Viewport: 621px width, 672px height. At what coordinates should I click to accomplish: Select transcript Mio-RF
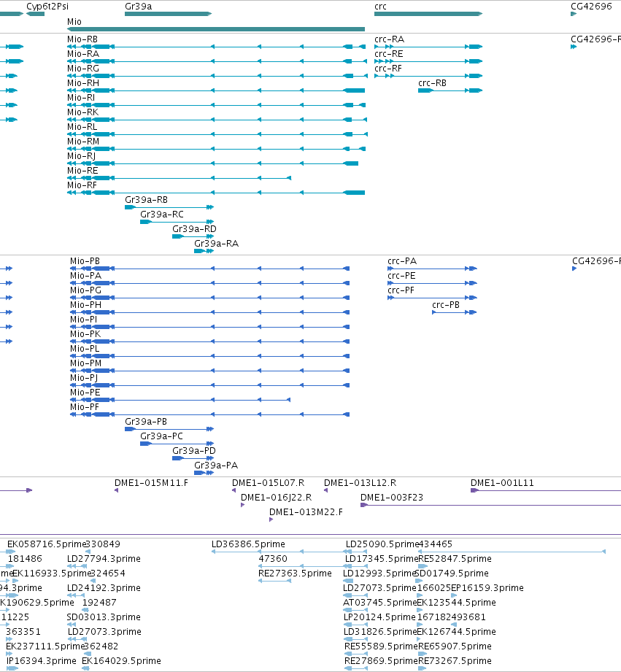(82, 185)
